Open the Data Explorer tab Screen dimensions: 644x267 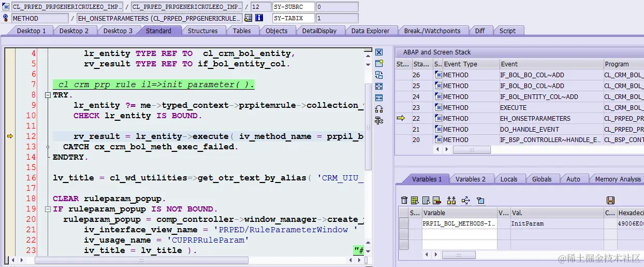[370, 31]
